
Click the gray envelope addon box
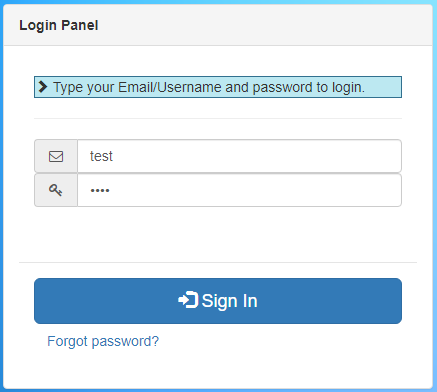(56, 156)
